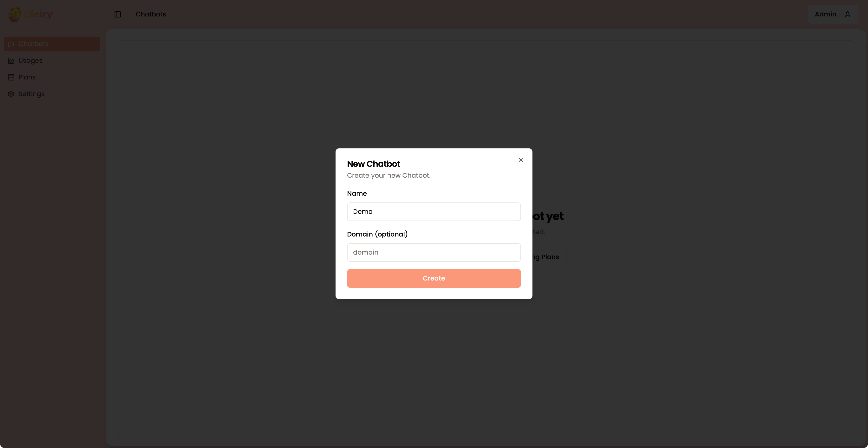Viewport: 868px width, 448px height.
Task: Focus the Name input containing Demo
Action: [434, 211]
